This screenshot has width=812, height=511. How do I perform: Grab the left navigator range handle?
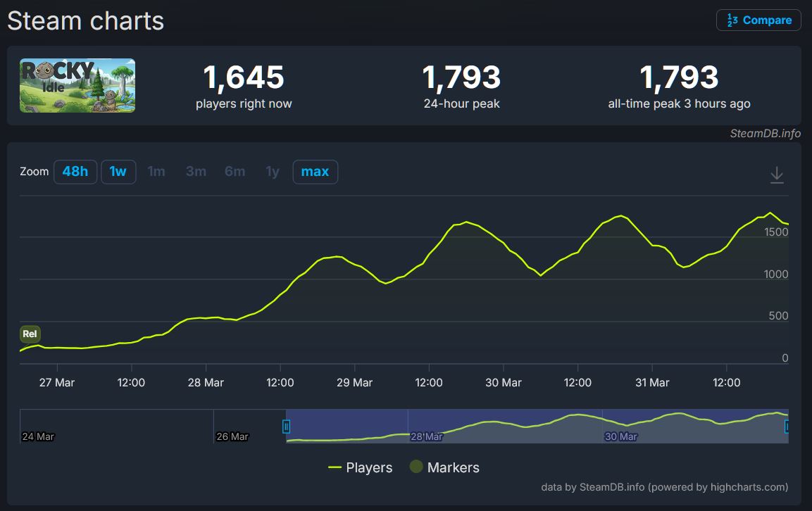click(x=286, y=427)
